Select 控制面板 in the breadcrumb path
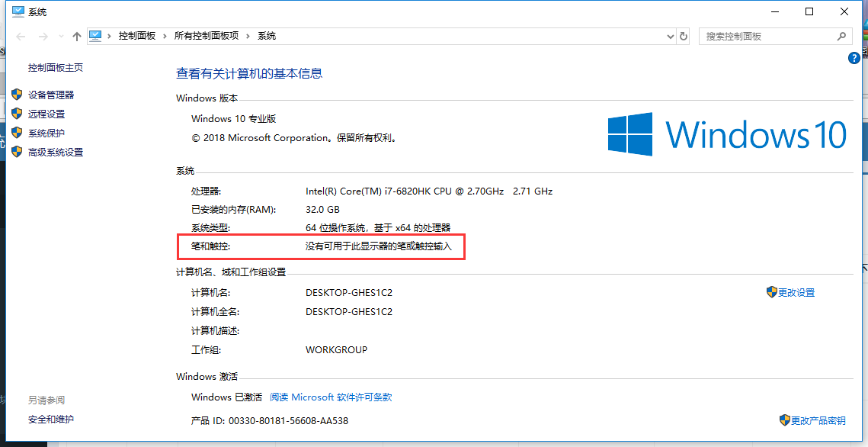The width and height of the screenshot is (868, 447). [x=137, y=36]
